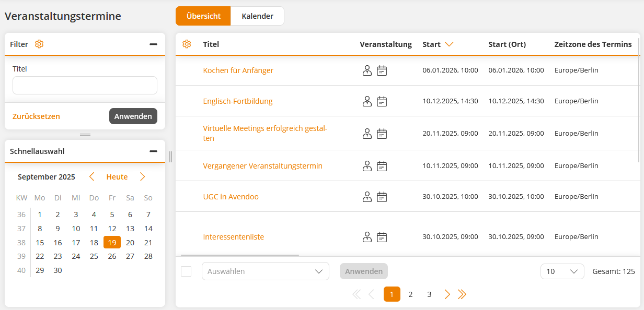Switch to the Kalender tab

point(257,16)
